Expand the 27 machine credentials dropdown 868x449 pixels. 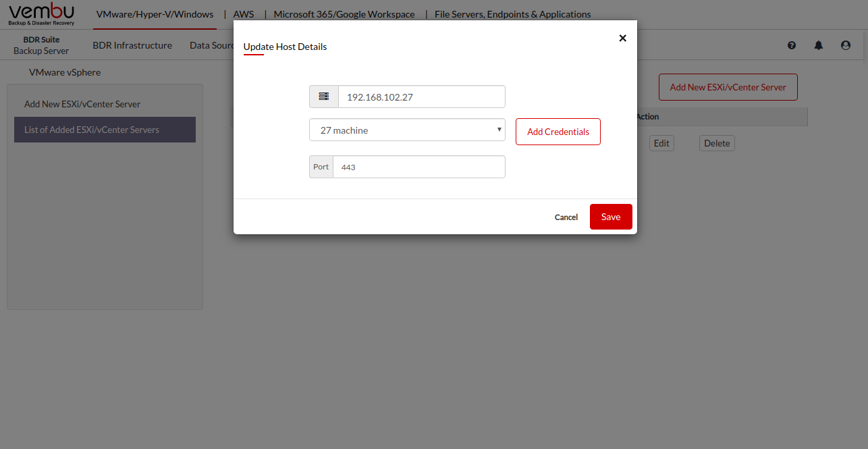pyautogui.click(x=407, y=130)
